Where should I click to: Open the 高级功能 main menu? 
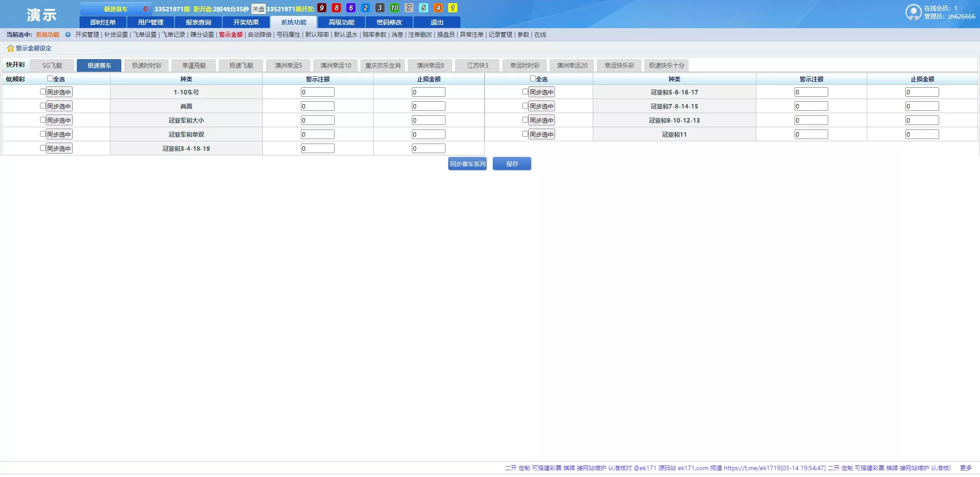pyautogui.click(x=341, y=22)
